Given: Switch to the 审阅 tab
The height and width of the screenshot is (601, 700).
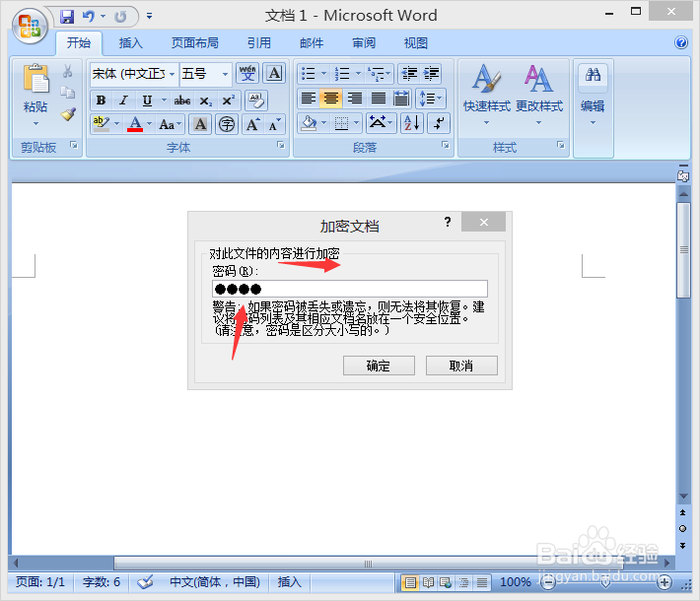Looking at the screenshot, I should (364, 42).
